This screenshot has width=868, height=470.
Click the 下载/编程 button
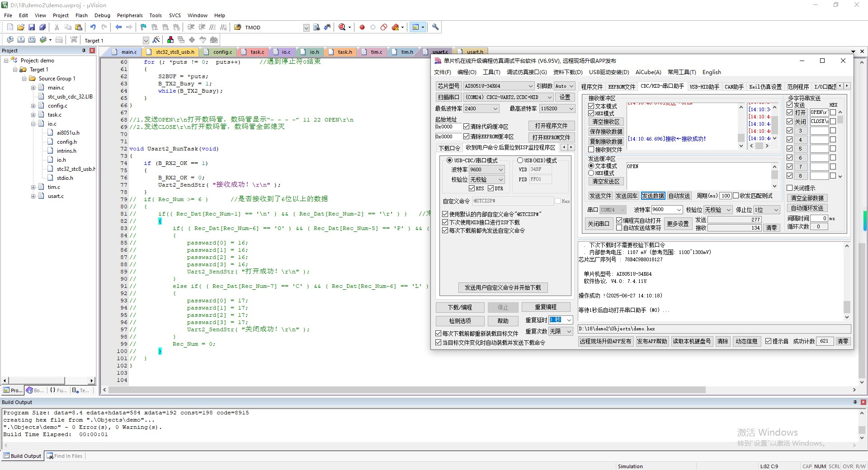[460, 307]
